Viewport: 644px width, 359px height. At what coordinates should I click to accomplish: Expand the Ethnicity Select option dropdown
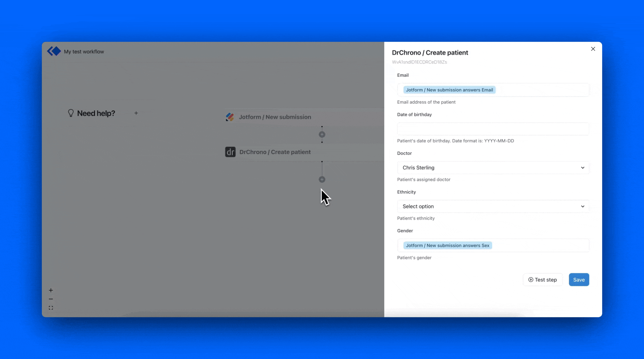(x=493, y=206)
